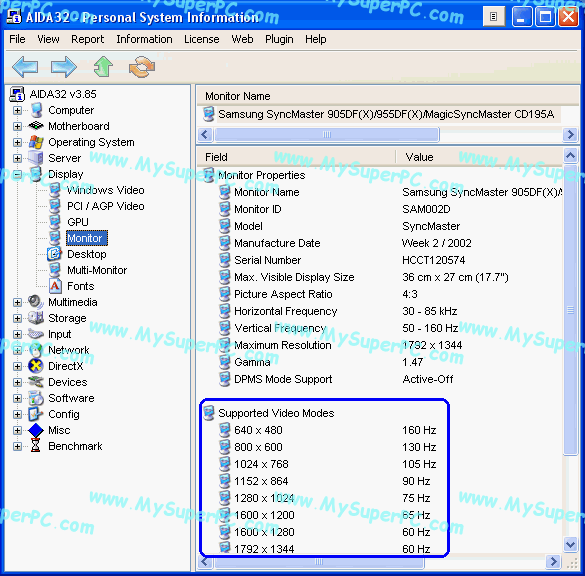Open the Information menu
The height and width of the screenshot is (576, 585).
[144, 39]
